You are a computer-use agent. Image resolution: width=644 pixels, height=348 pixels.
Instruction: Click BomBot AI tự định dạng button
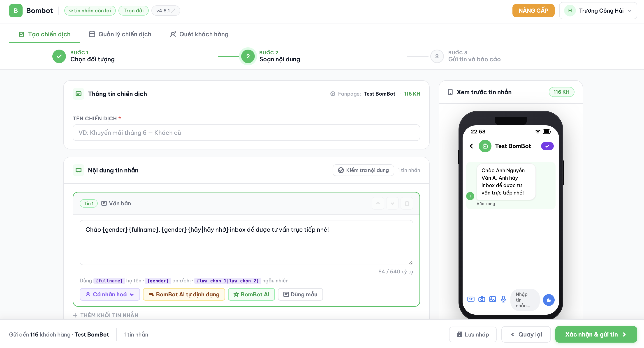[184, 294]
